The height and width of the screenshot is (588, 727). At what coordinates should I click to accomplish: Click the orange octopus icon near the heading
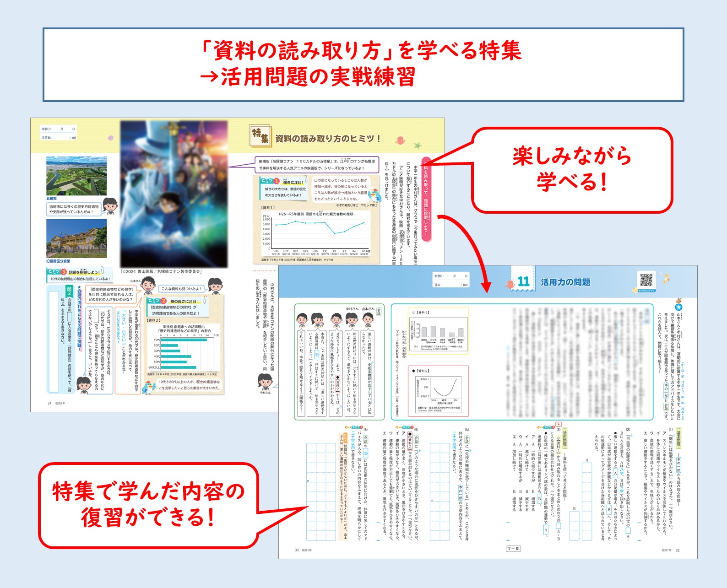tap(400, 140)
